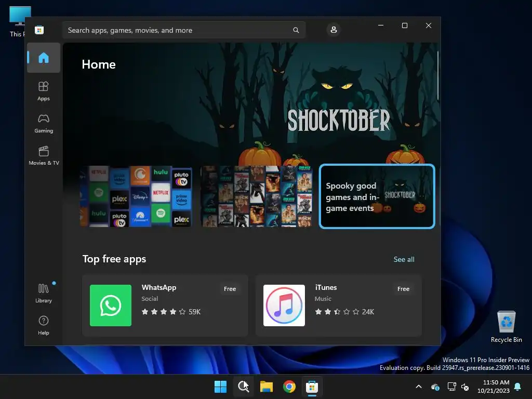Click the Top free apps heading
This screenshot has width=532, height=399.
pos(114,259)
